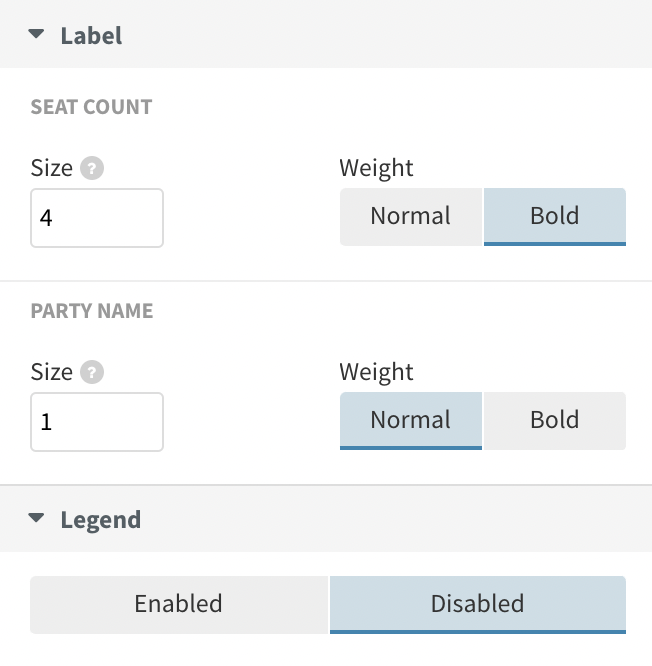
Task: Click the Legend section header text
Action: click(x=101, y=519)
